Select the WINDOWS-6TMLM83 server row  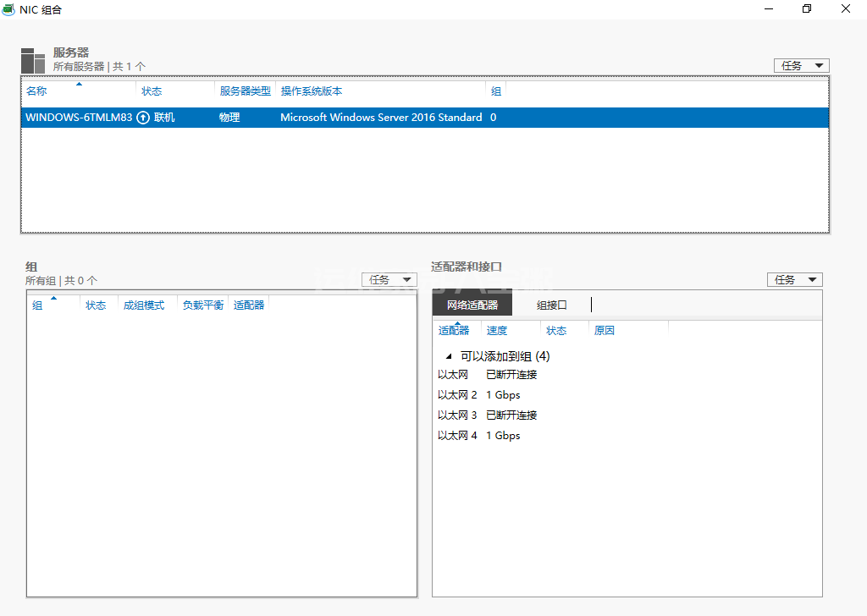click(79, 118)
